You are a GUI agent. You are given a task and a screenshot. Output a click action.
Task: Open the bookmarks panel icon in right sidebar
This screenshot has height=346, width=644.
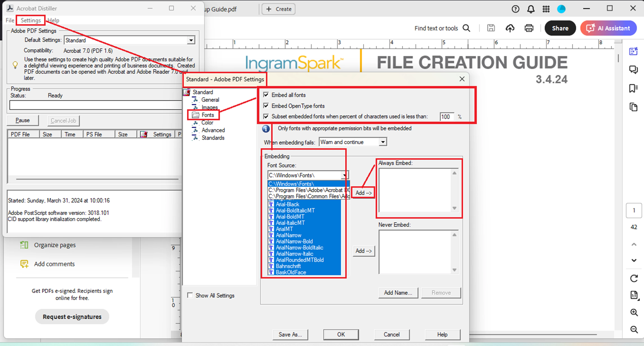point(634,88)
